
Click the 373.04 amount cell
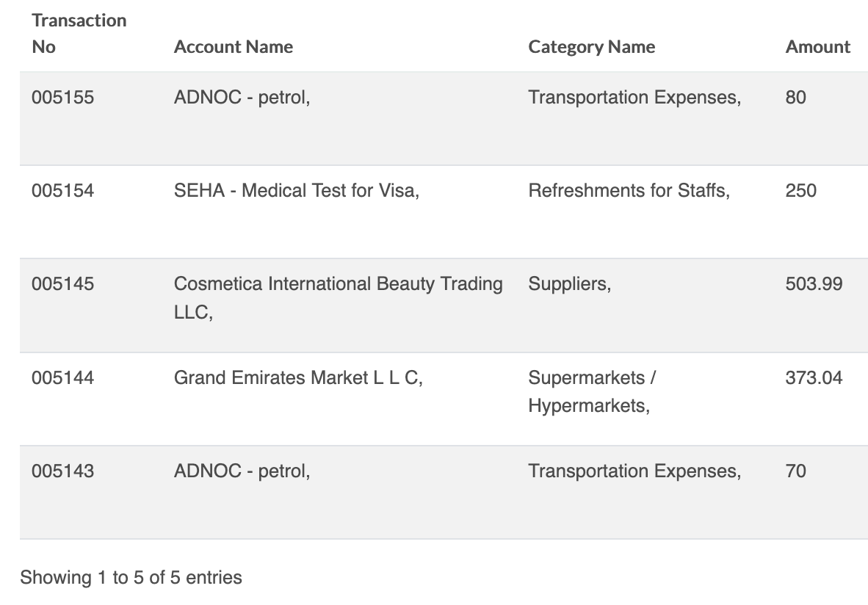click(814, 378)
